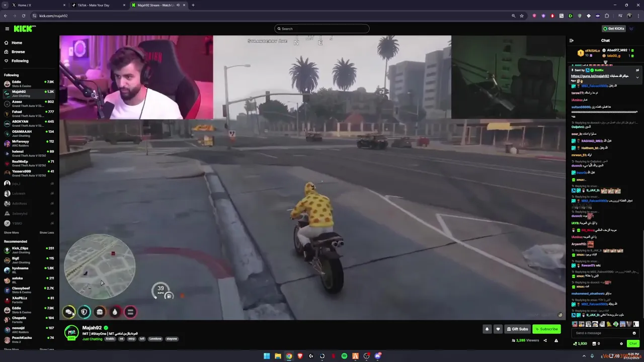The width and height of the screenshot is (644, 362).
Task: Click the in-game shield HUD icon
Action: pyautogui.click(x=84, y=312)
